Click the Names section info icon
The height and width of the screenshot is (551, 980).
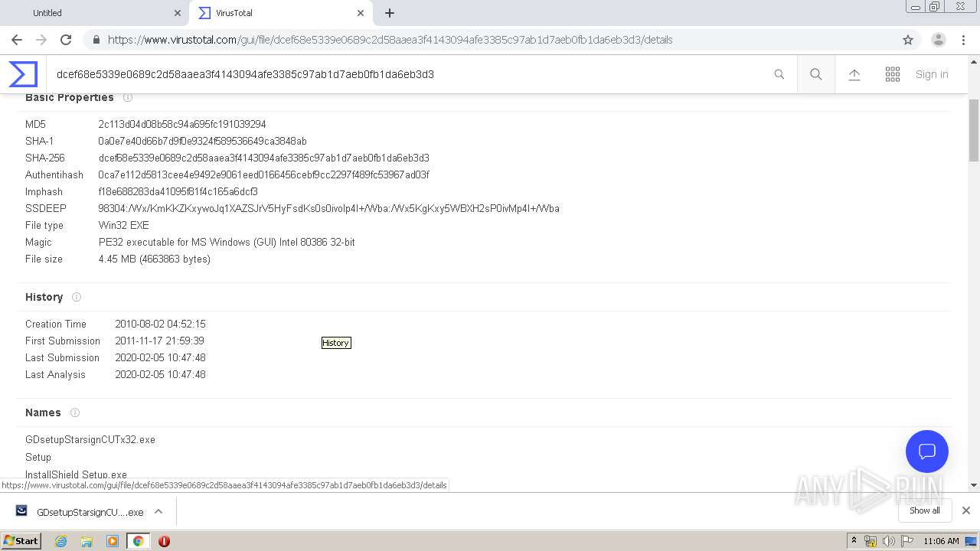pos(74,412)
